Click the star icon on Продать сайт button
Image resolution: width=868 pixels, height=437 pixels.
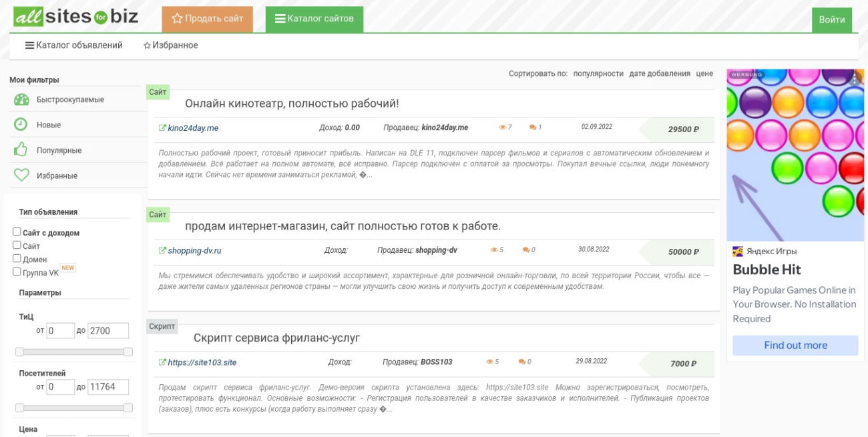[174, 19]
